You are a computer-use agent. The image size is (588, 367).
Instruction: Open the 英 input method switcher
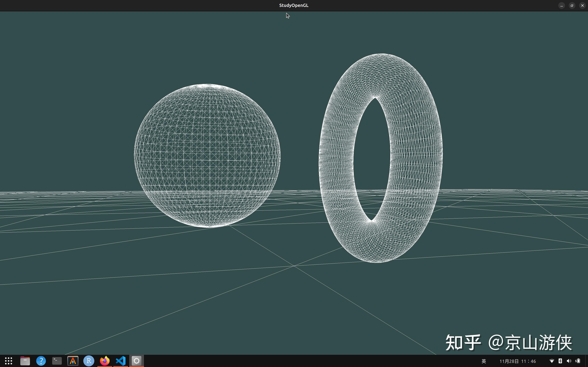(x=484, y=361)
